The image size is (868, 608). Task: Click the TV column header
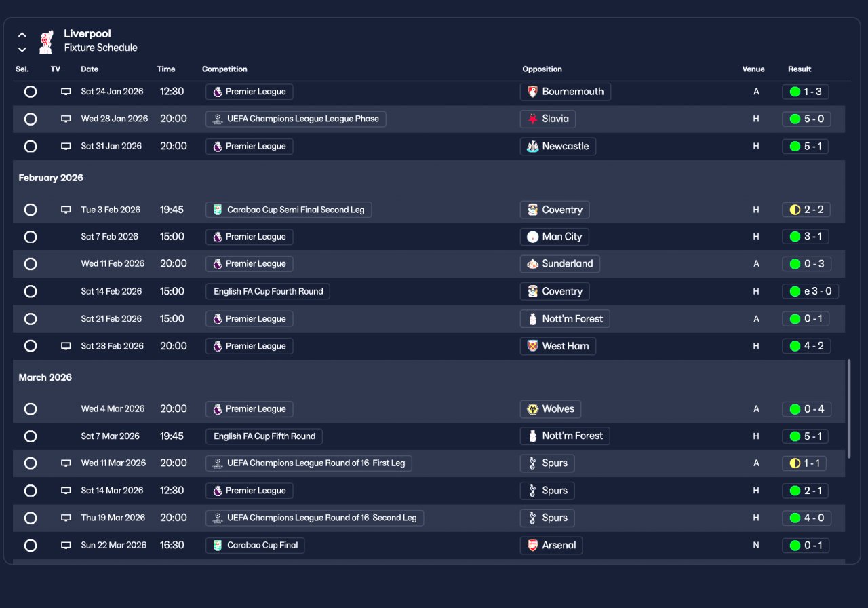tap(56, 69)
